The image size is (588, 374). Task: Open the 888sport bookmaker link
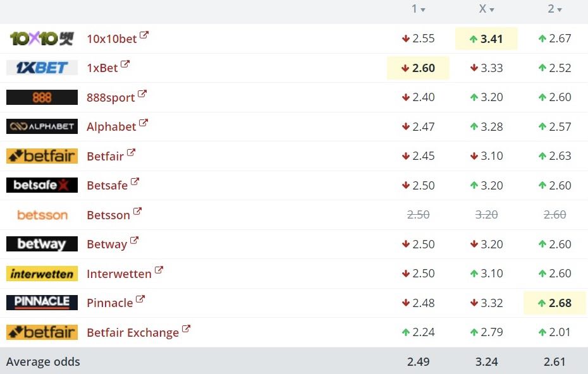pyautogui.click(x=111, y=97)
